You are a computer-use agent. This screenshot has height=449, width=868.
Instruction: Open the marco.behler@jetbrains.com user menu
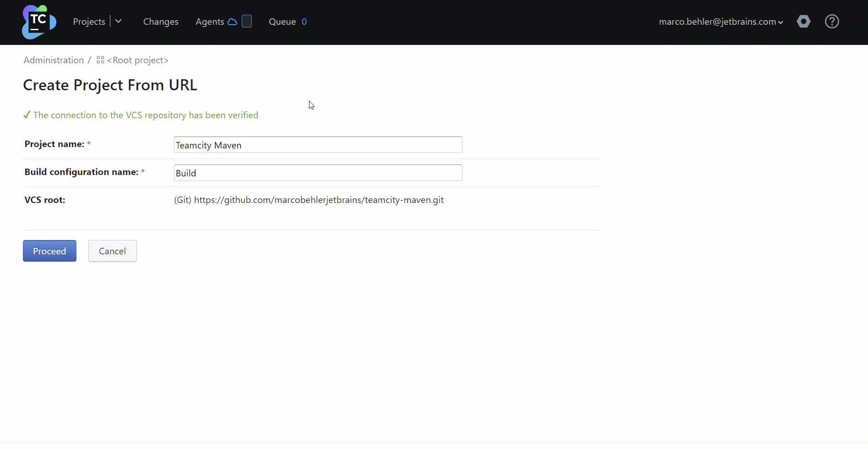pos(721,22)
